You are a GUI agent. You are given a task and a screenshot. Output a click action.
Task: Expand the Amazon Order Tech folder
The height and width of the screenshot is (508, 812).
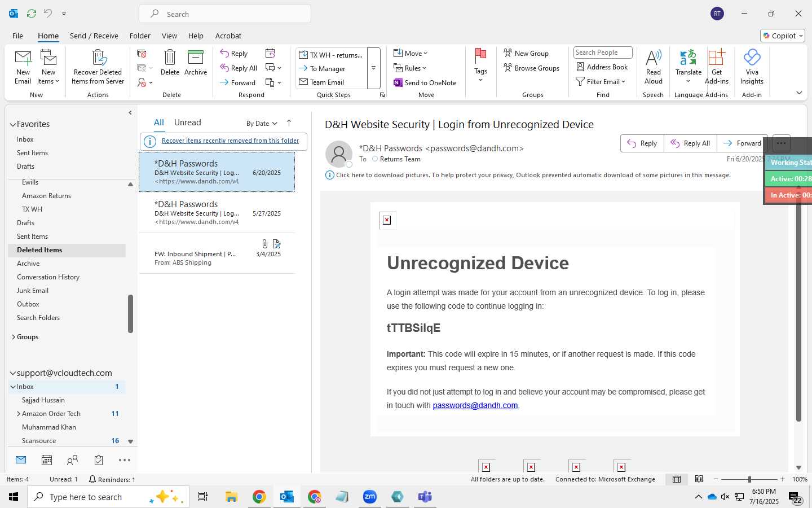(x=19, y=414)
